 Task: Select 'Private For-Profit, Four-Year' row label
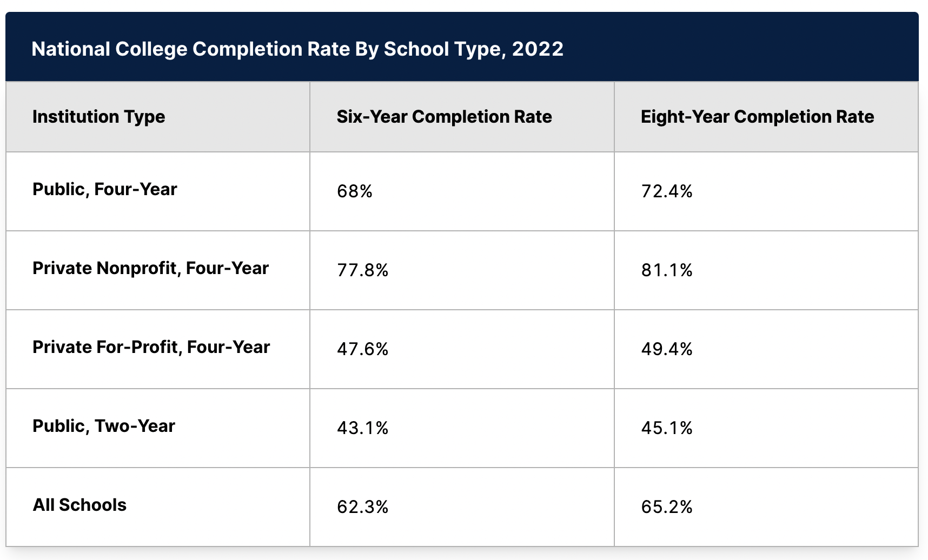(151, 347)
